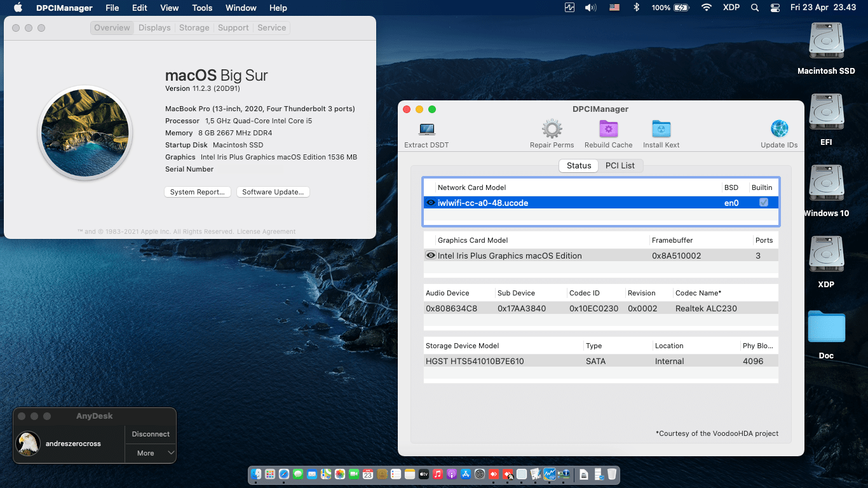Open App Store from the Dock
The image size is (868, 488).
[x=466, y=474]
